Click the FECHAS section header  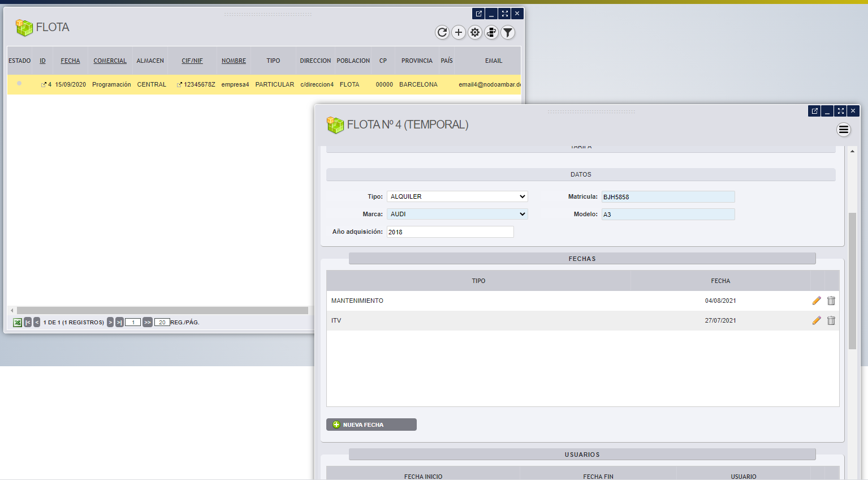click(582, 259)
